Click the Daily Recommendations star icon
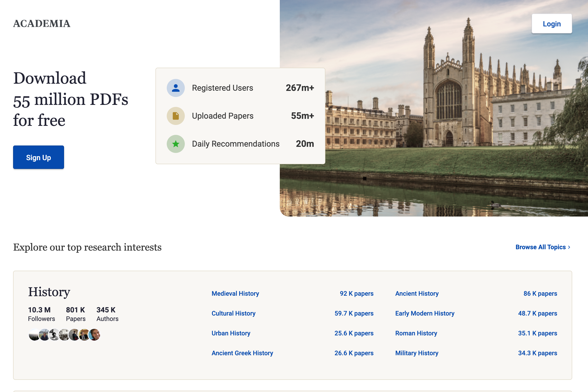Image resolution: width=588 pixels, height=392 pixels. click(x=176, y=144)
